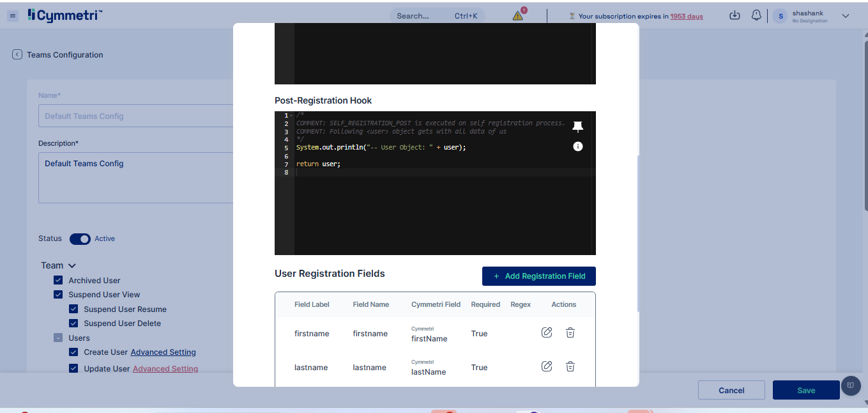Edit the firstname registration field
The height and width of the screenshot is (413, 868).
[547, 332]
